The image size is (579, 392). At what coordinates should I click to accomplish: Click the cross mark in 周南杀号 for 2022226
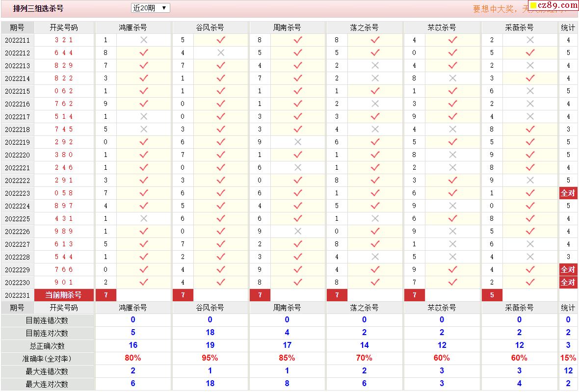coord(298,231)
